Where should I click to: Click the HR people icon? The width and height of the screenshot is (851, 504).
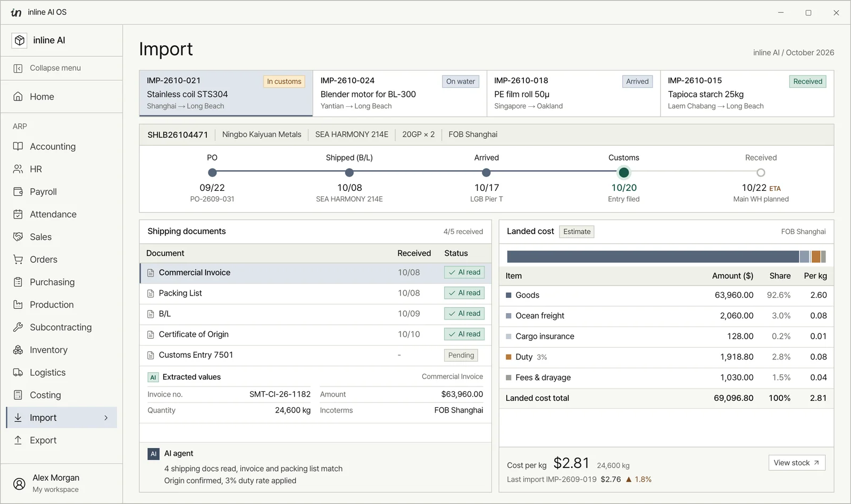[x=18, y=169]
